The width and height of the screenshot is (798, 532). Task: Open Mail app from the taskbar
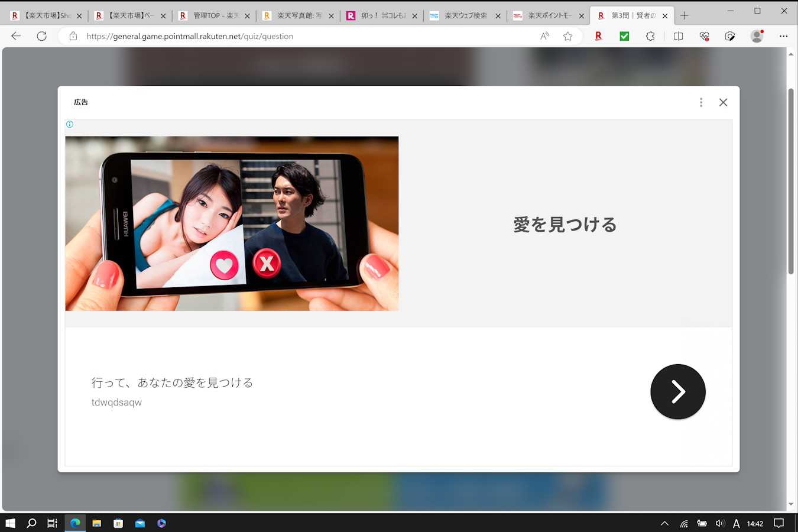pyautogui.click(x=140, y=523)
